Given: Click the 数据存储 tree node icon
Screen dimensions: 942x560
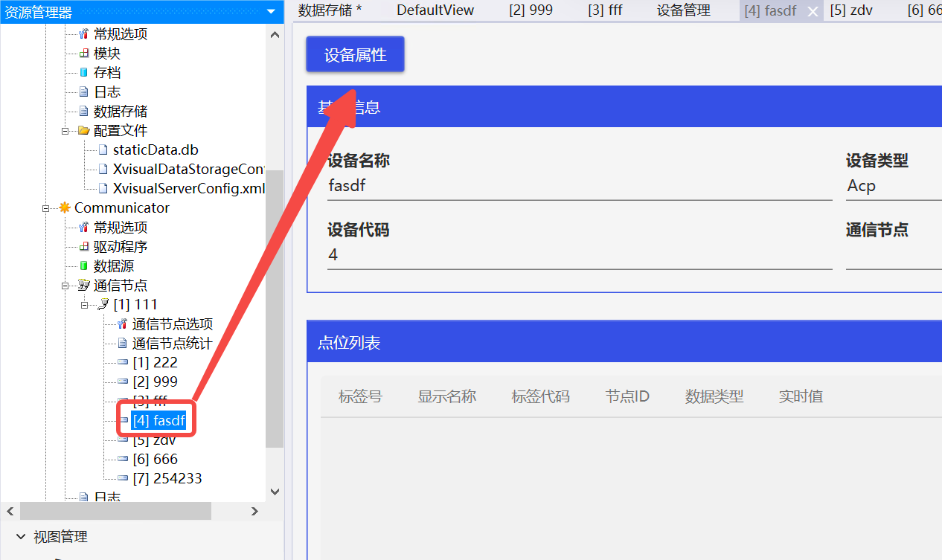Looking at the screenshot, I should pos(83,112).
